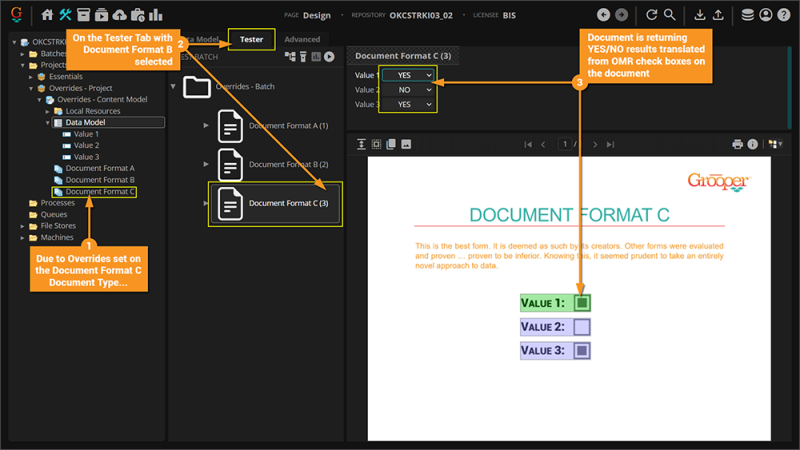Click the selection-frame icon in document viewer toolbar
Viewport: 800px width, 450px height.
click(x=376, y=144)
